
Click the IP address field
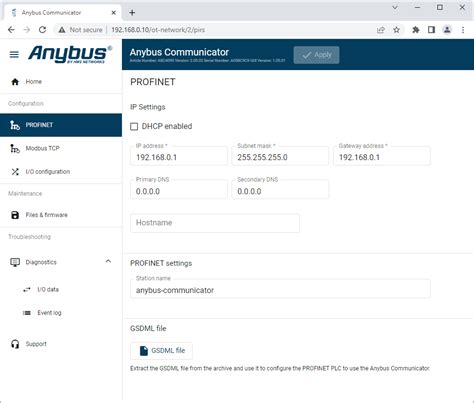click(179, 156)
